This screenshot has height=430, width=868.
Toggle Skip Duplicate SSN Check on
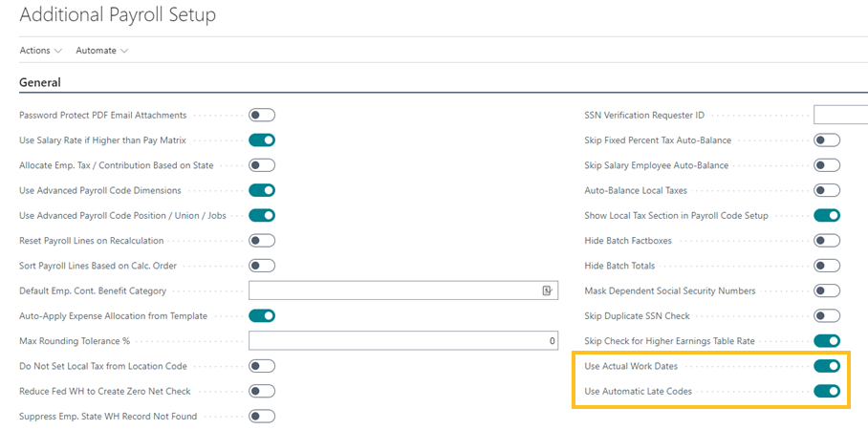(827, 316)
